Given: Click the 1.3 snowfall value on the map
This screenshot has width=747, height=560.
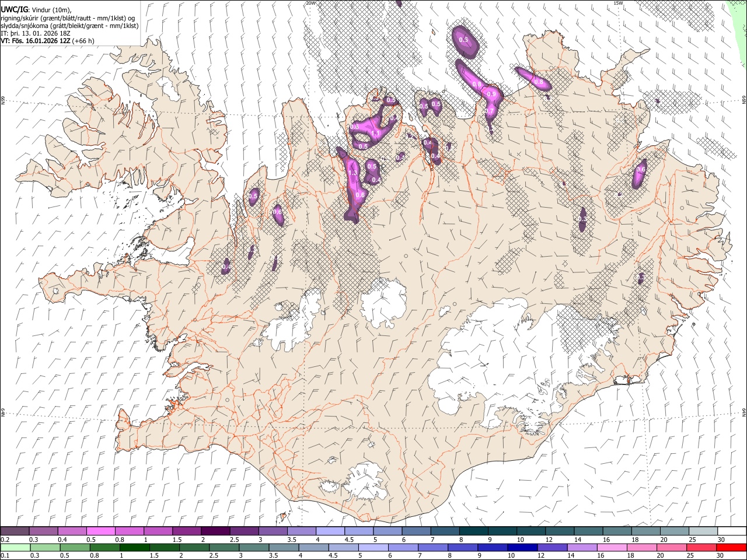Looking at the screenshot, I should (x=352, y=173).
